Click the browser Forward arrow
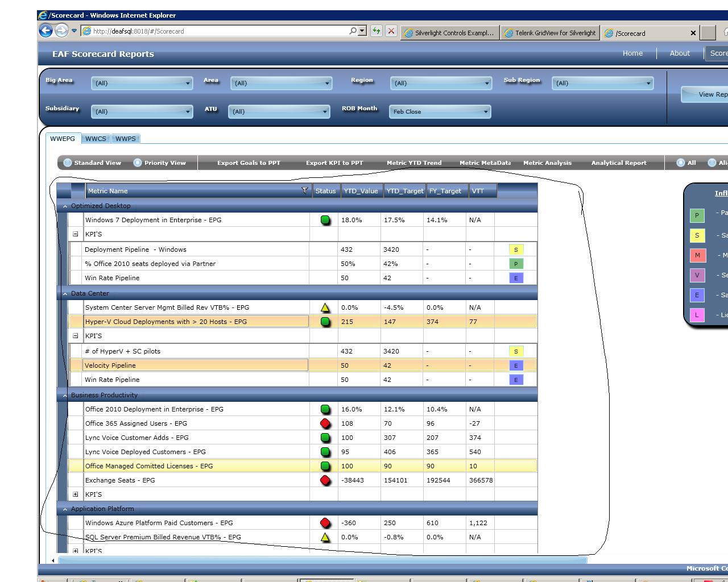728x582 pixels. click(61, 31)
